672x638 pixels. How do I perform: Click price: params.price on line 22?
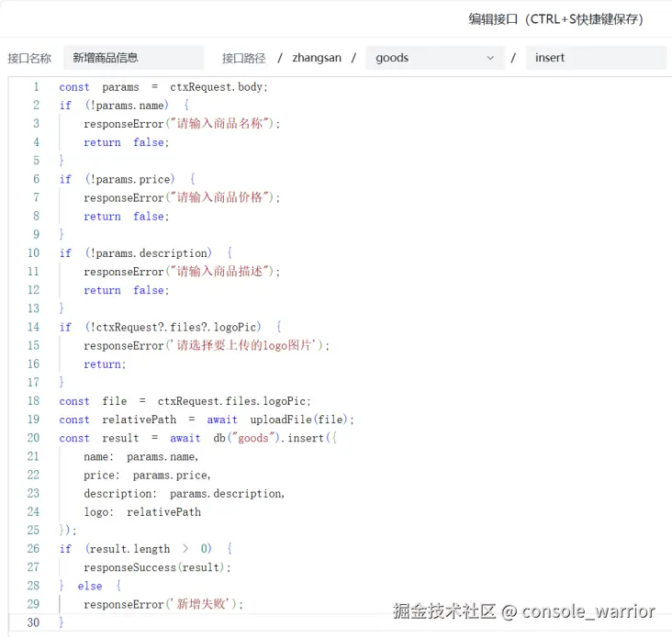pyautogui.click(x=147, y=476)
